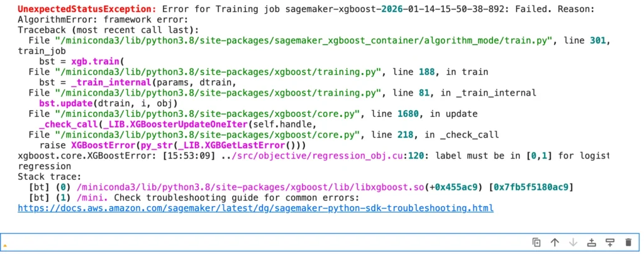Insert a new cell below this one
This screenshot has width=644, height=254.
tap(609, 242)
